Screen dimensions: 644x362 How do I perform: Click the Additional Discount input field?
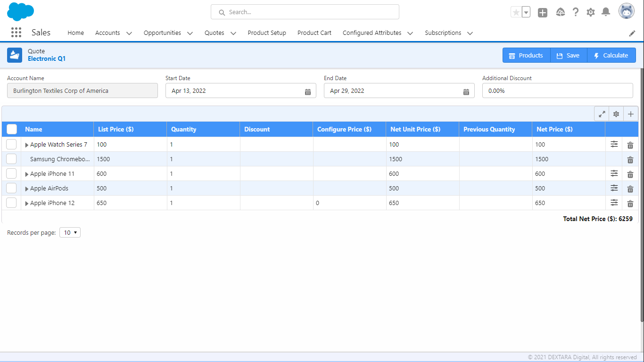pyautogui.click(x=557, y=91)
